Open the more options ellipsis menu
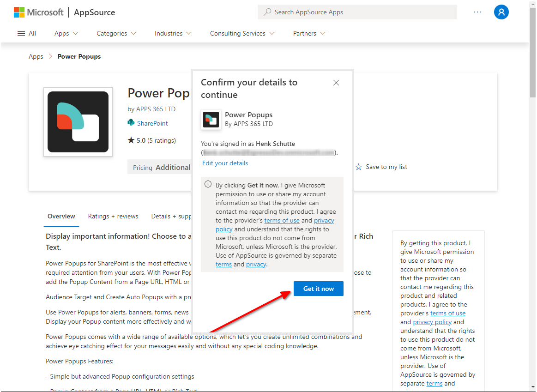The image size is (537, 392). 477,12
